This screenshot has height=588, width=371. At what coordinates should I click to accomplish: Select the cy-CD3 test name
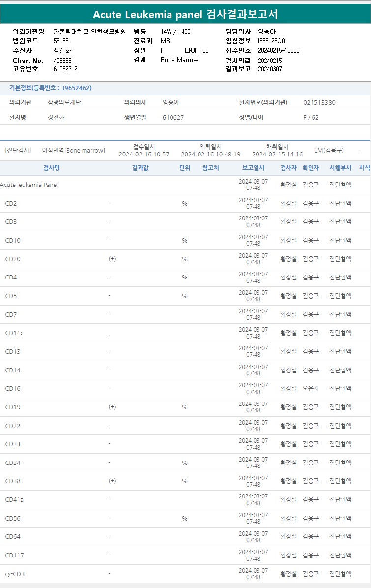click(x=15, y=574)
